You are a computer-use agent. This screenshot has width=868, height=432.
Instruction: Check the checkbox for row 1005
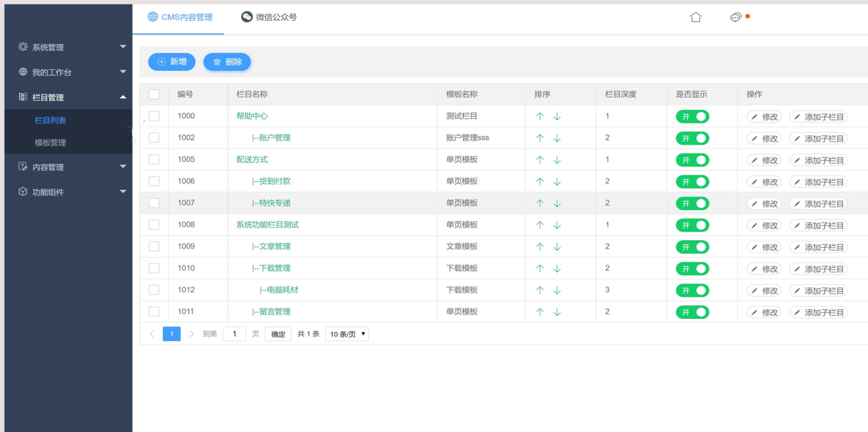tap(154, 159)
